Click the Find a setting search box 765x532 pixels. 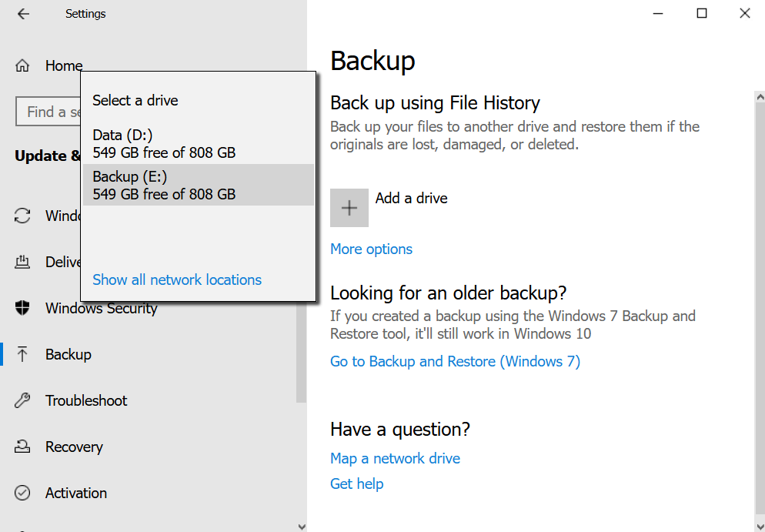coord(48,112)
